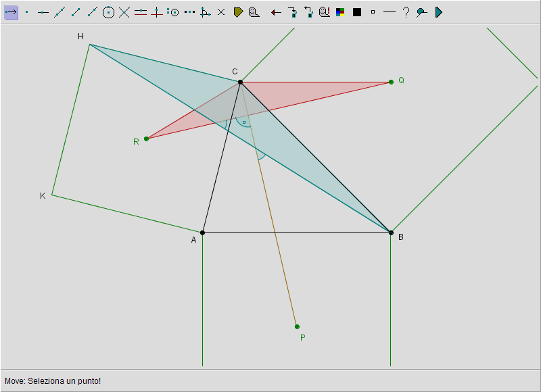Click green point Q in the canvas
Viewport: 541px width, 392px height.
pyautogui.click(x=391, y=82)
